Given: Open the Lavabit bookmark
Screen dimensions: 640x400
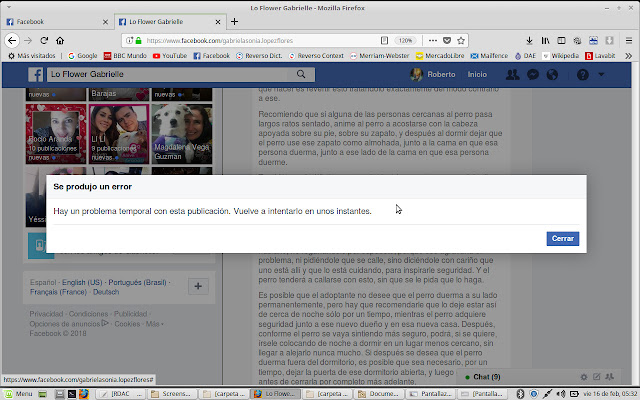Looking at the screenshot, I should [600, 56].
